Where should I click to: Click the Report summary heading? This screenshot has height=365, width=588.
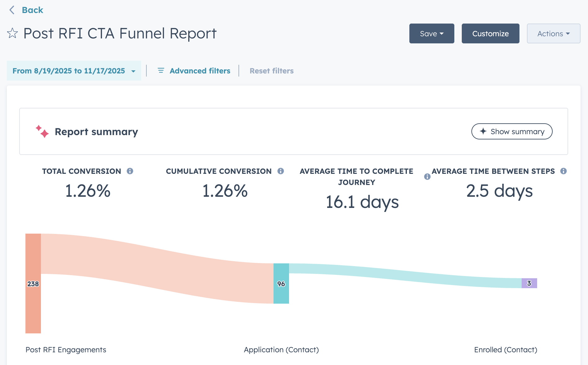pyautogui.click(x=96, y=132)
